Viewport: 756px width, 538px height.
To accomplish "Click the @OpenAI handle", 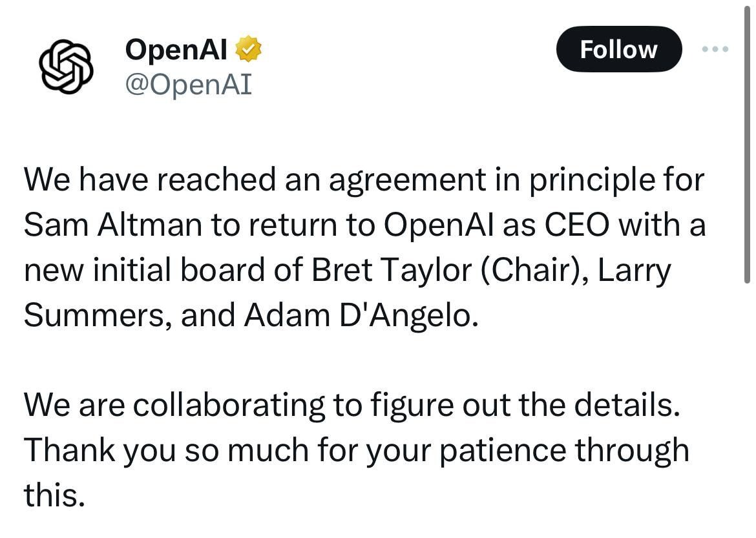I will point(188,84).
